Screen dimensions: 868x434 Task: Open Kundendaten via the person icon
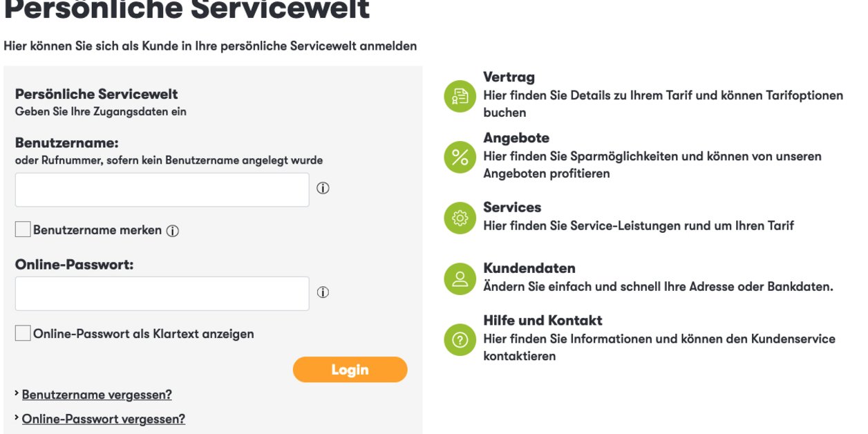click(459, 276)
